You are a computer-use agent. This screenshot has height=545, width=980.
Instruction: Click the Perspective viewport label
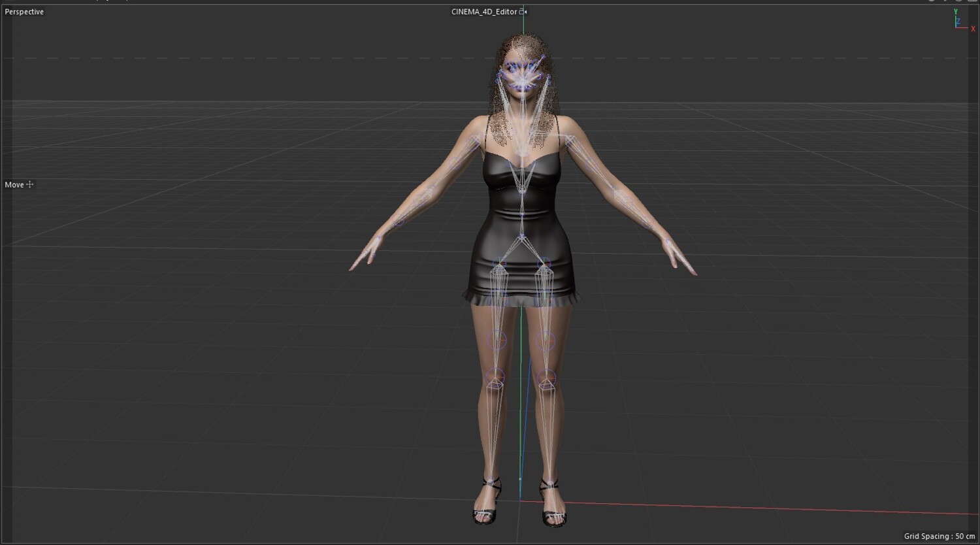(x=24, y=12)
